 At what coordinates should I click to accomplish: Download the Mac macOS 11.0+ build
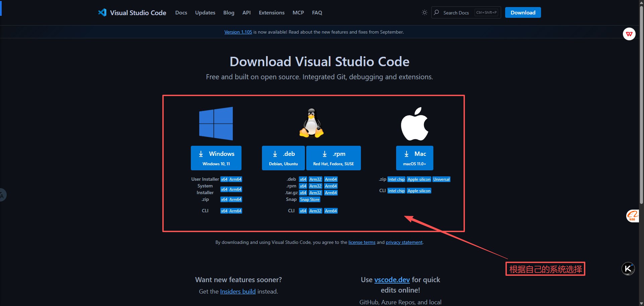415,158
